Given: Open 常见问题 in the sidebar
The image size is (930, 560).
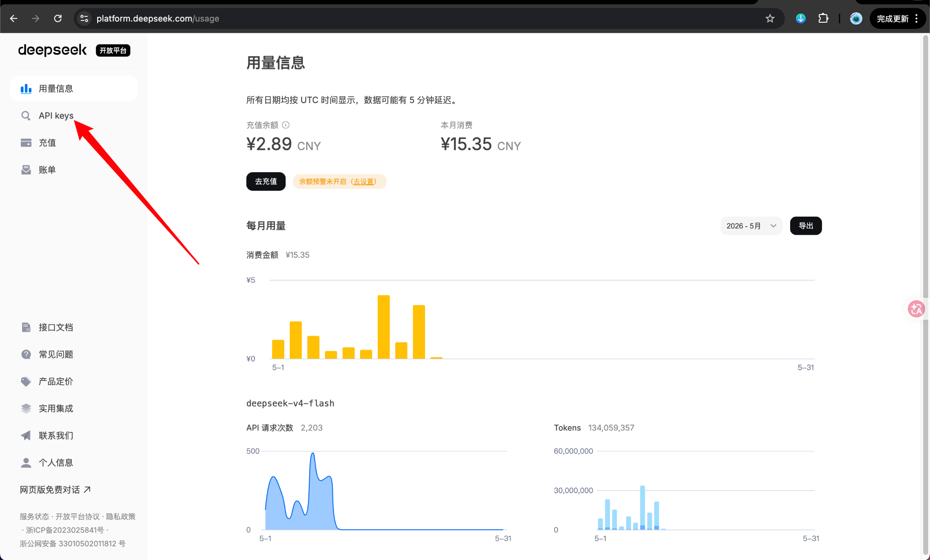Looking at the screenshot, I should [x=74, y=354].
